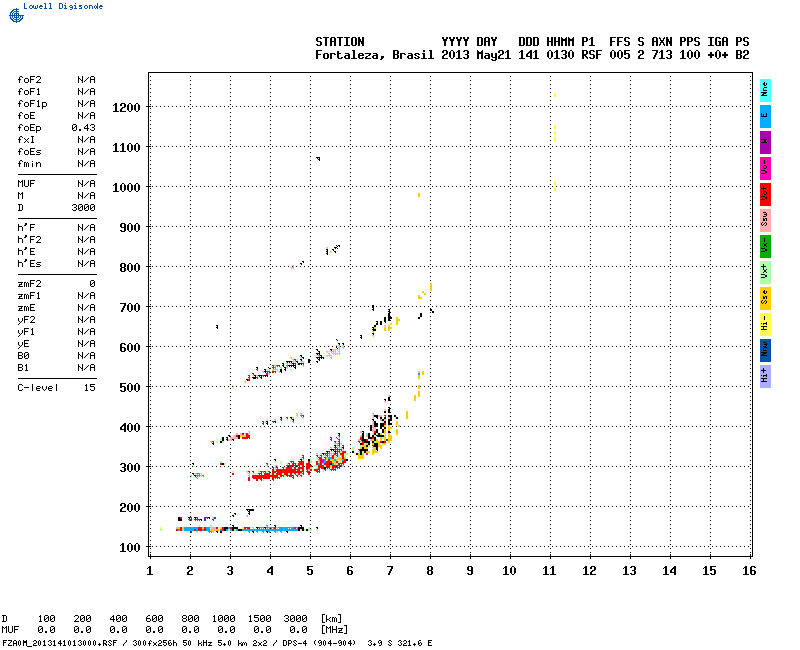Select the D value 3000
800x650 pixels.
[x=83, y=208]
